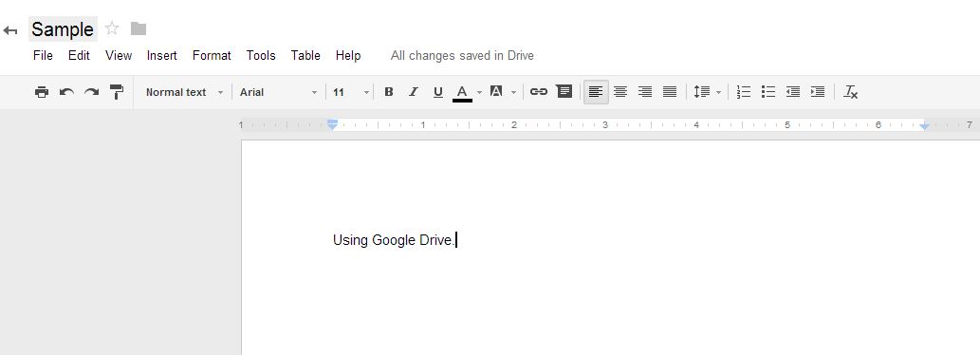This screenshot has height=355, width=980.
Task: Open the font size 11 dropdown
Action: click(x=351, y=92)
